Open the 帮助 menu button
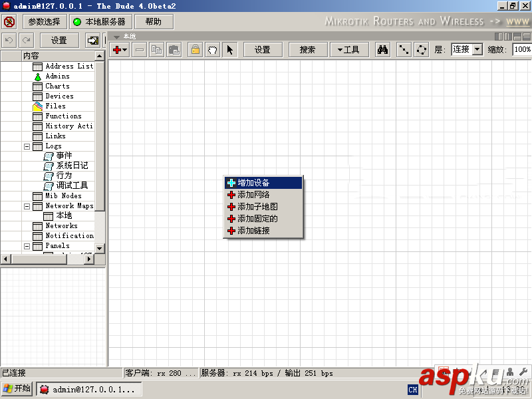Viewport: 532px width, 399px height. coord(154,22)
